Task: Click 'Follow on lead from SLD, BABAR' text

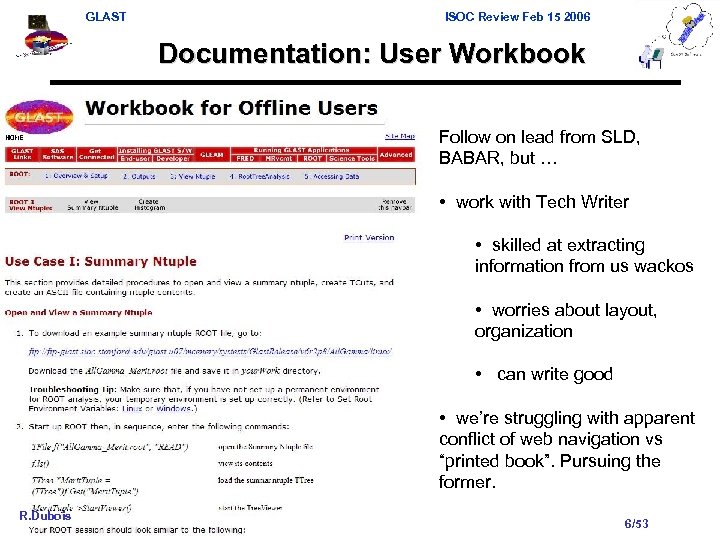Action: pyautogui.click(x=540, y=147)
